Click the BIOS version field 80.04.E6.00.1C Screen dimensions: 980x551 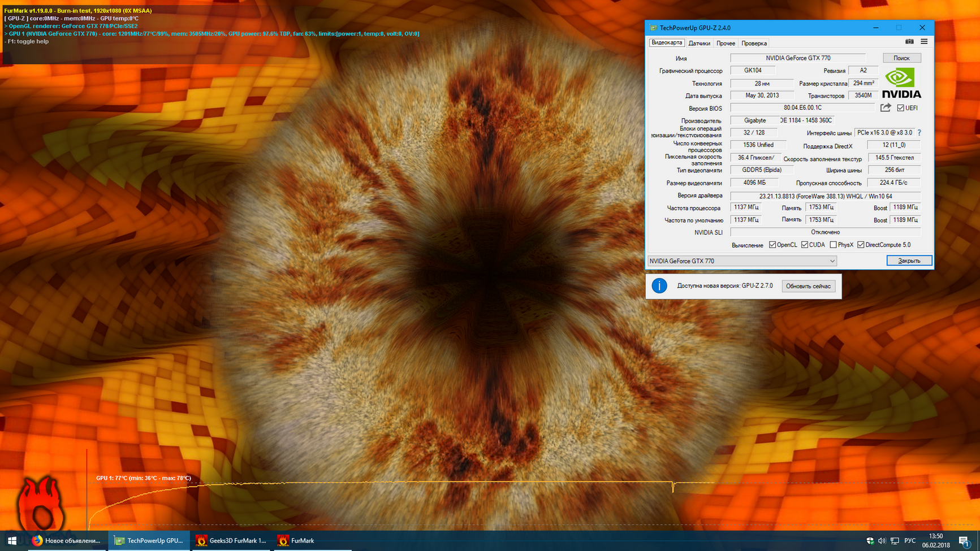(x=802, y=108)
